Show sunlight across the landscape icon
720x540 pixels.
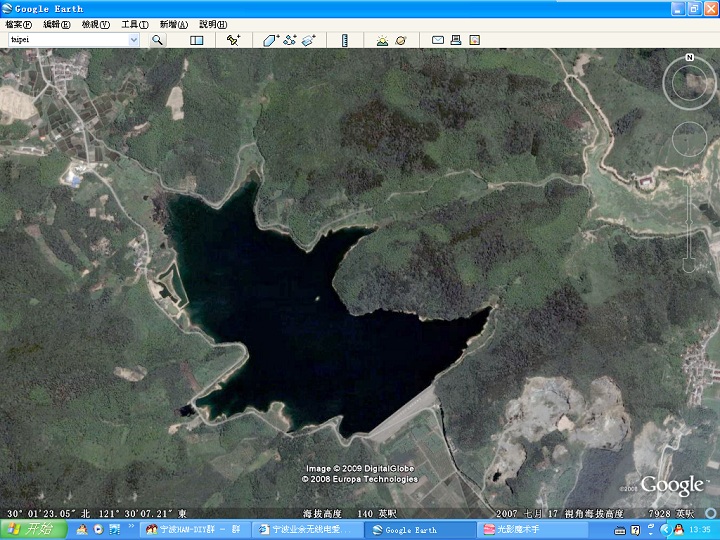pyautogui.click(x=382, y=40)
